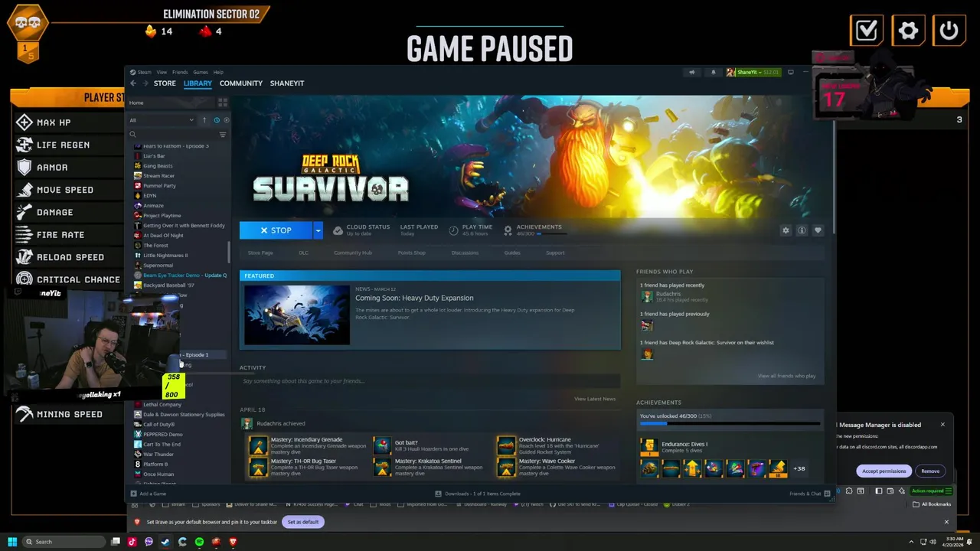Open the Games menu
980x551 pixels.
(x=201, y=73)
